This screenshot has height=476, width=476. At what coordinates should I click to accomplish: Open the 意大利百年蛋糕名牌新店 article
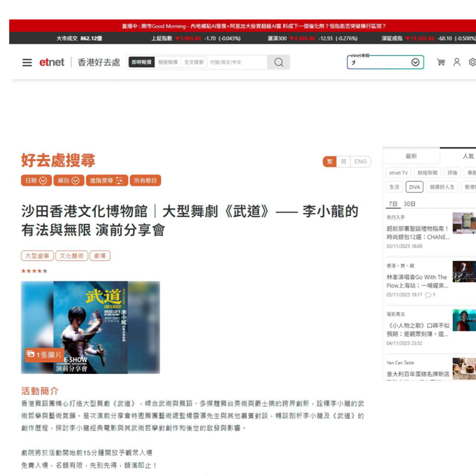(418, 374)
